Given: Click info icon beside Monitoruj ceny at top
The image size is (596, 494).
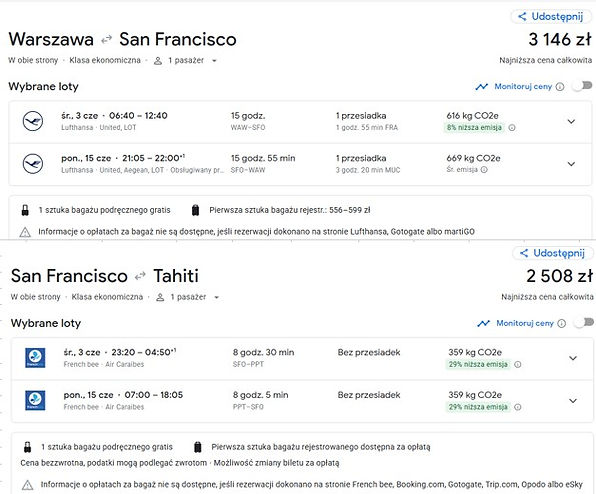Looking at the screenshot, I should pyautogui.click(x=560, y=87).
